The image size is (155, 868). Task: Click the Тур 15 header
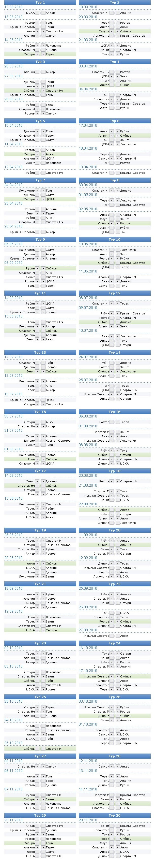tap(40, 412)
